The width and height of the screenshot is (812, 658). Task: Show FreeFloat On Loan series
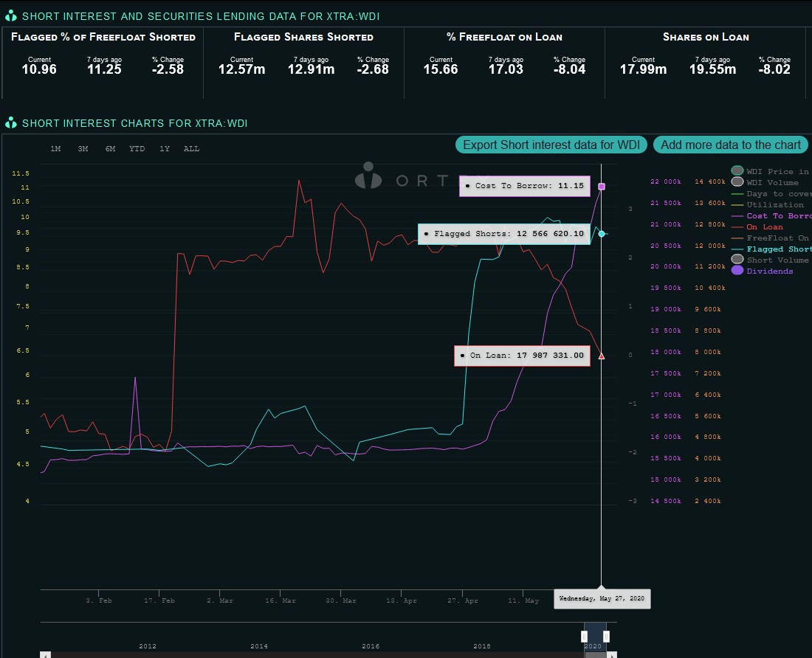click(x=770, y=238)
